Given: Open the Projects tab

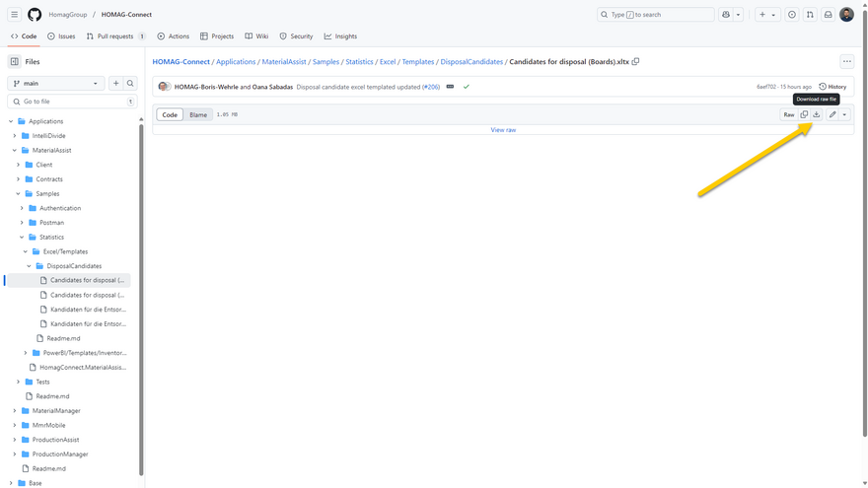Looking at the screenshot, I should click(217, 35).
